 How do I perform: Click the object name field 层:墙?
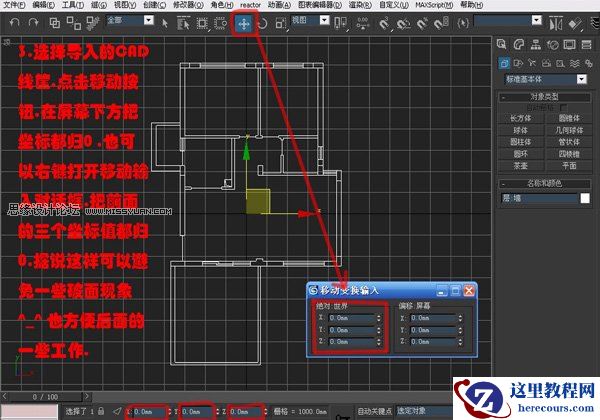(x=539, y=198)
